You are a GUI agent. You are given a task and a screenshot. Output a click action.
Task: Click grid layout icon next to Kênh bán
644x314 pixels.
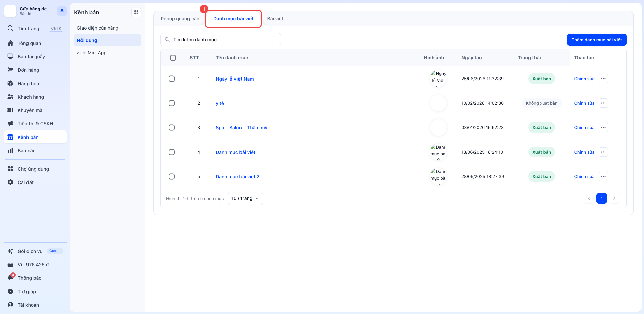point(136,12)
